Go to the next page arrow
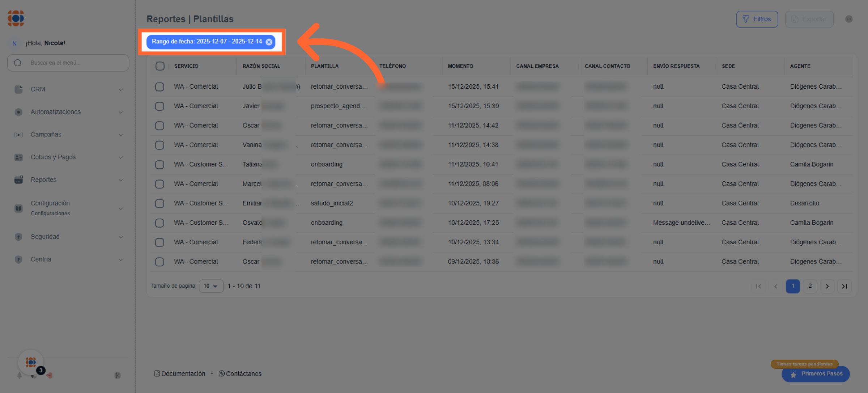This screenshot has width=868, height=393. (x=827, y=286)
